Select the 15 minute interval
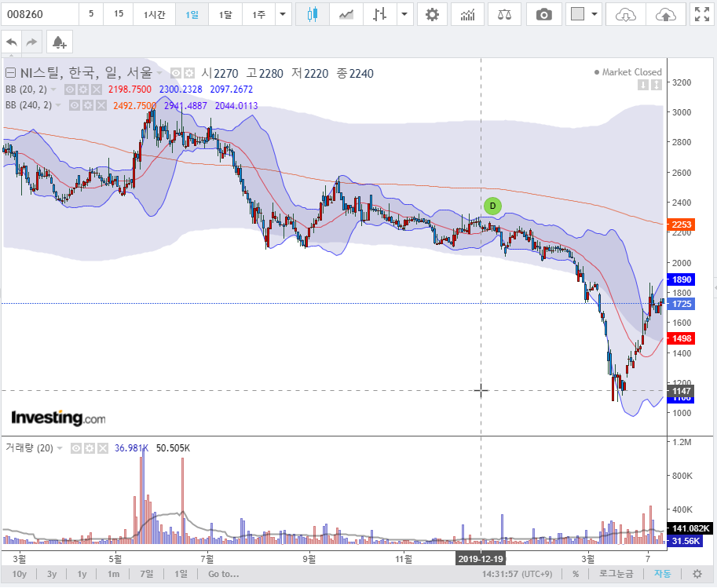 click(119, 15)
